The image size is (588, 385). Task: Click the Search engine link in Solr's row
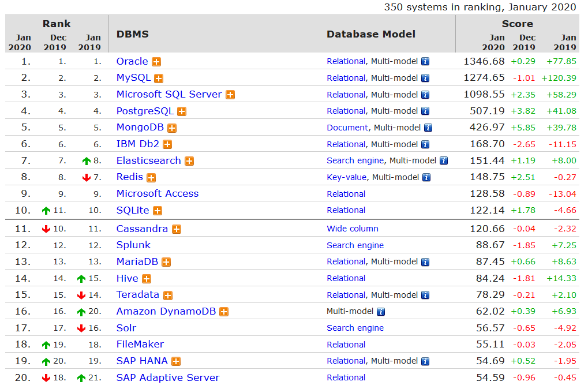pyautogui.click(x=355, y=328)
